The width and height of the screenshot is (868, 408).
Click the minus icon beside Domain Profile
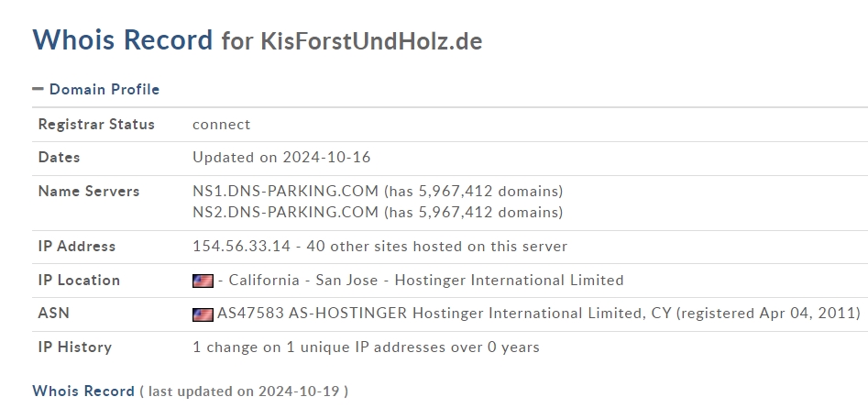pos(38,89)
